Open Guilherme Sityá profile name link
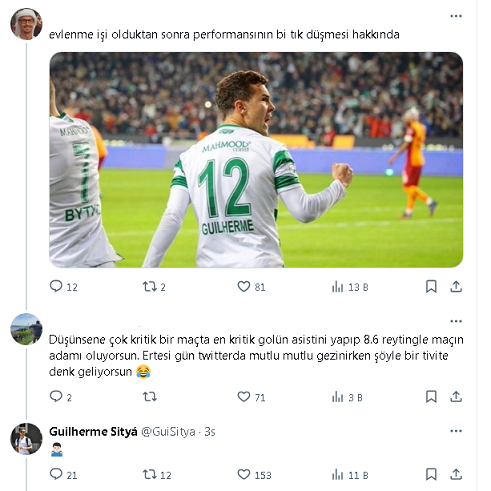491x491 pixels. click(93, 432)
